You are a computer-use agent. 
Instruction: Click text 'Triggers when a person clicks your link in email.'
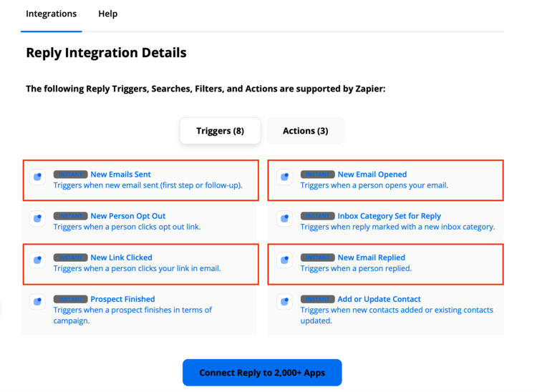[x=137, y=268]
